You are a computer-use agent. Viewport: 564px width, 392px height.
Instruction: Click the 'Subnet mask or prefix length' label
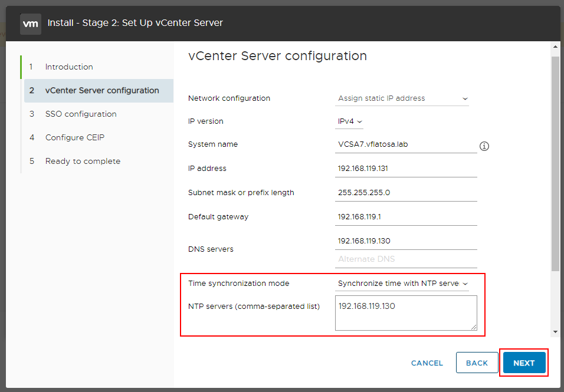tap(241, 193)
